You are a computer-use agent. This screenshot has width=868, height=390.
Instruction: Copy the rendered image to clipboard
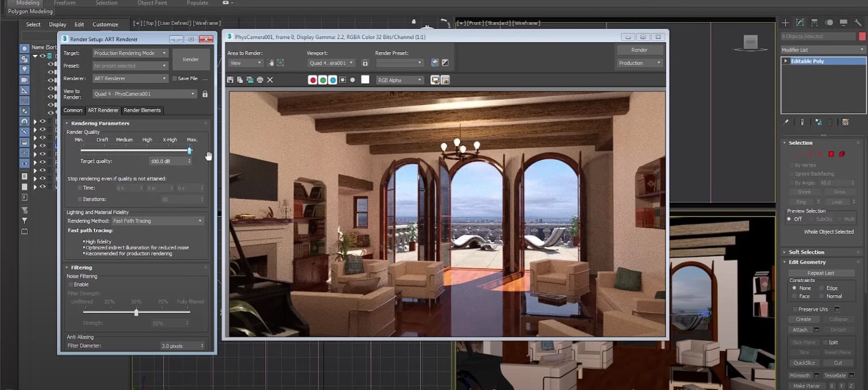tap(240, 80)
